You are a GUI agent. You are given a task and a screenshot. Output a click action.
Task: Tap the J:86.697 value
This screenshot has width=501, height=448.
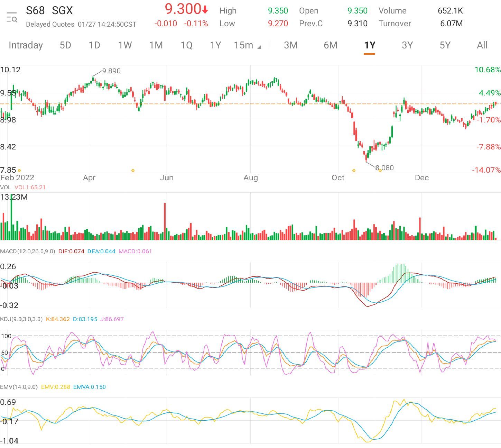[x=112, y=319]
